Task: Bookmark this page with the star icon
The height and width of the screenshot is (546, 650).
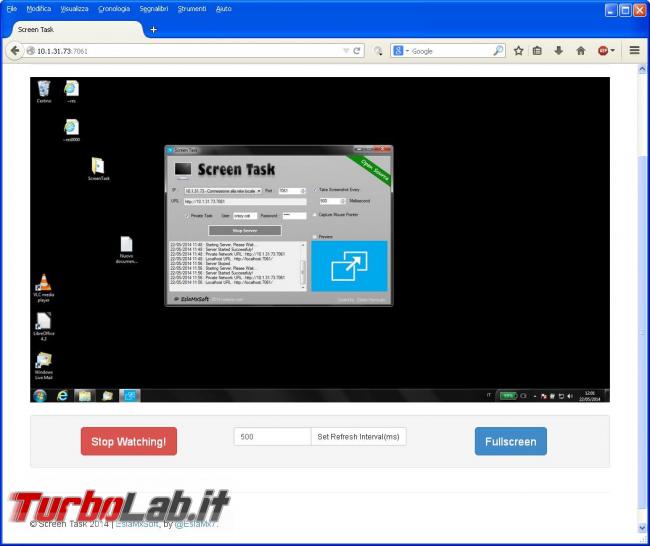Action: tap(518, 51)
